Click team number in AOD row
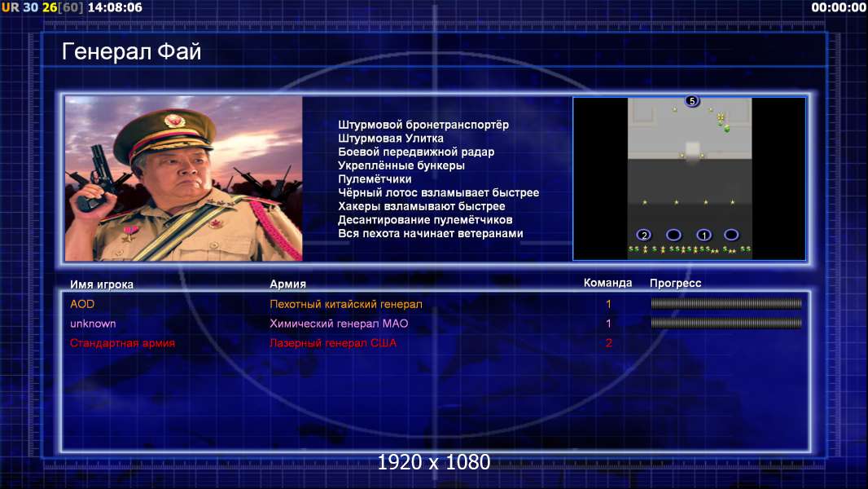Viewport: 868px width, 489px height. (x=608, y=304)
